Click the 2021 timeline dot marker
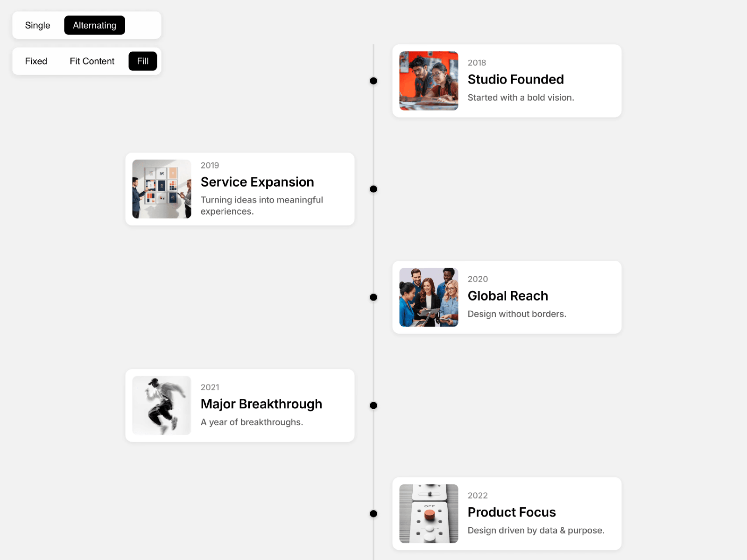The width and height of the screenshot is (747, 560). (373, 406)
